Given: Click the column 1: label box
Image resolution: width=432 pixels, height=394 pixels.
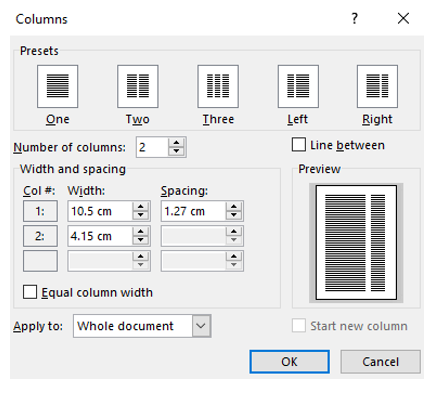Looking at the screenshot, I should [x=40, y=211].
